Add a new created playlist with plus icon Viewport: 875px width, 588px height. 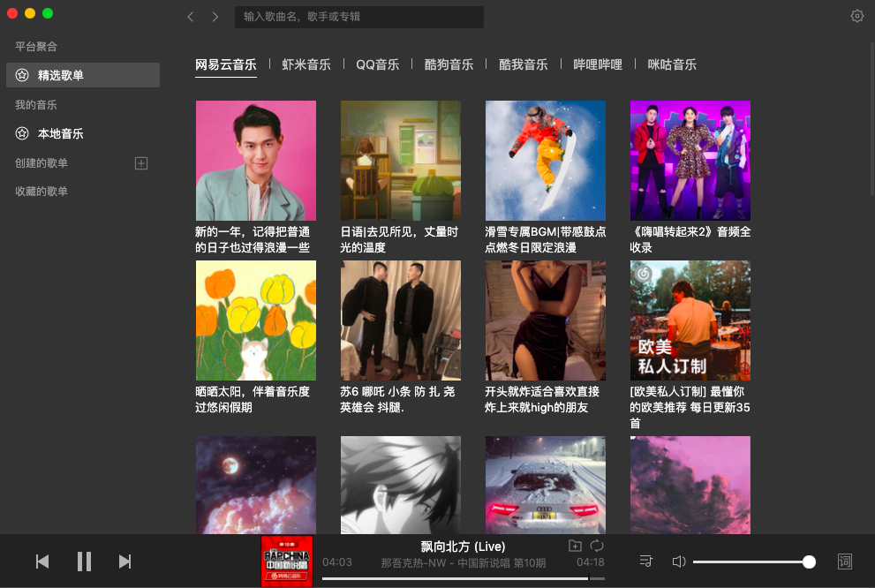141,163
